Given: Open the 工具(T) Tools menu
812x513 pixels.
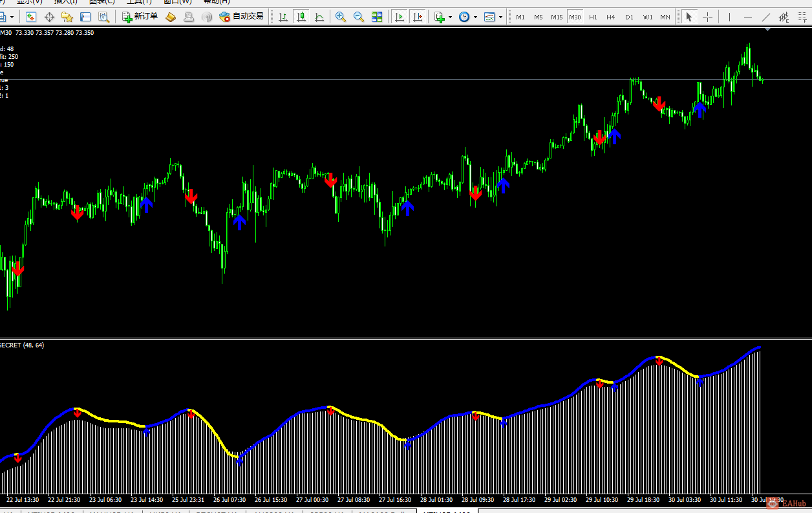Looking at the screenshot, I should 139,2.
